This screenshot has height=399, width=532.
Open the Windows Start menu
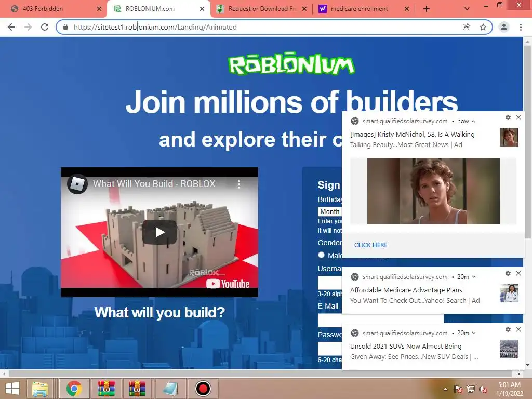tap(12, 389)
